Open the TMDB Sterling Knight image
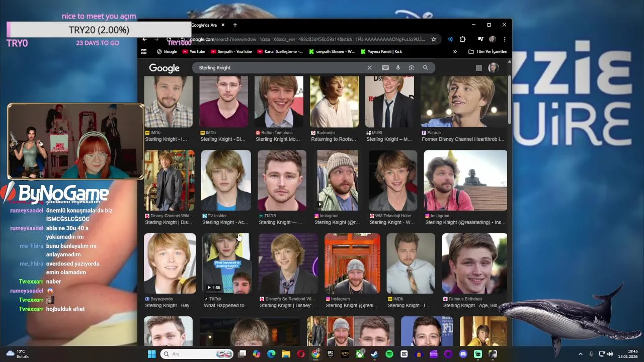 [282, 180]
